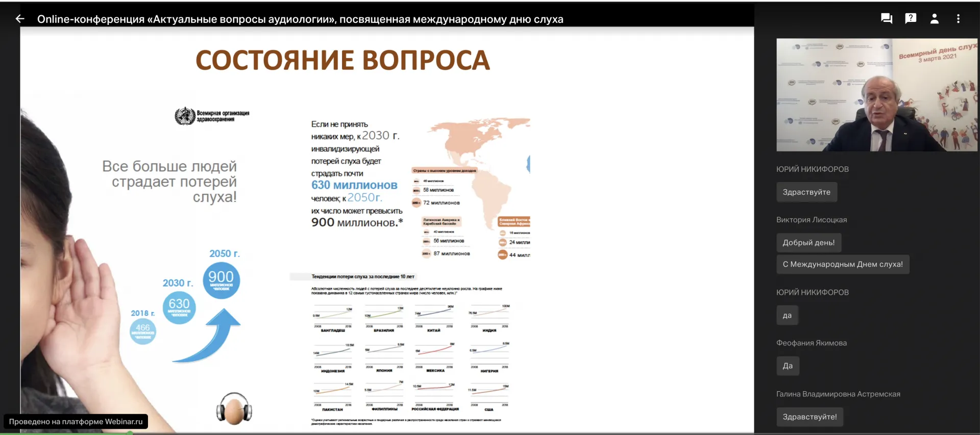This screenshot has width=980, height=435.
Task: Click the egg with headphones image
Action: [234, 408]
